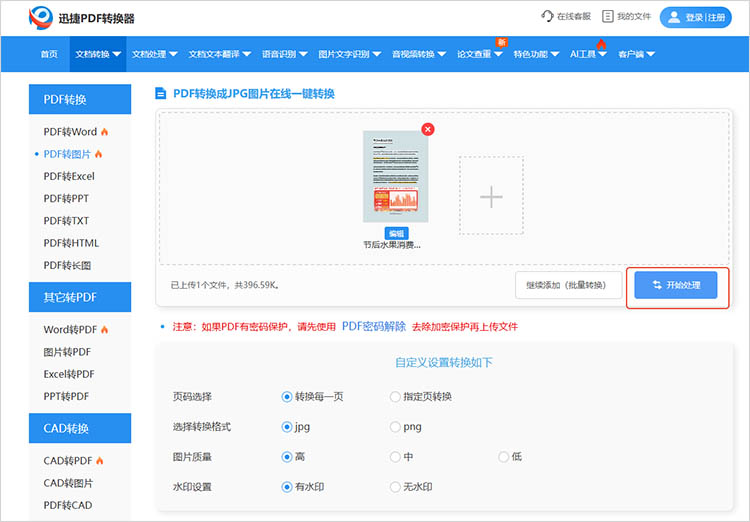Expand the 特色功能 dropdown menu
Image resolution: width=750 pixels, height=522 pixels.
[x=536, y=54]
